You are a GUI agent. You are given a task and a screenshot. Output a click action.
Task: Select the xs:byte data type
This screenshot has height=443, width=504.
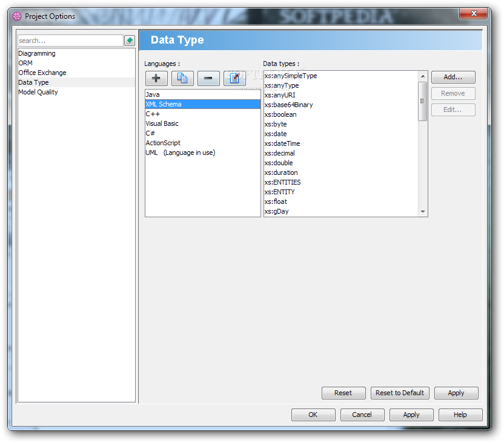(x=340, y=124)
